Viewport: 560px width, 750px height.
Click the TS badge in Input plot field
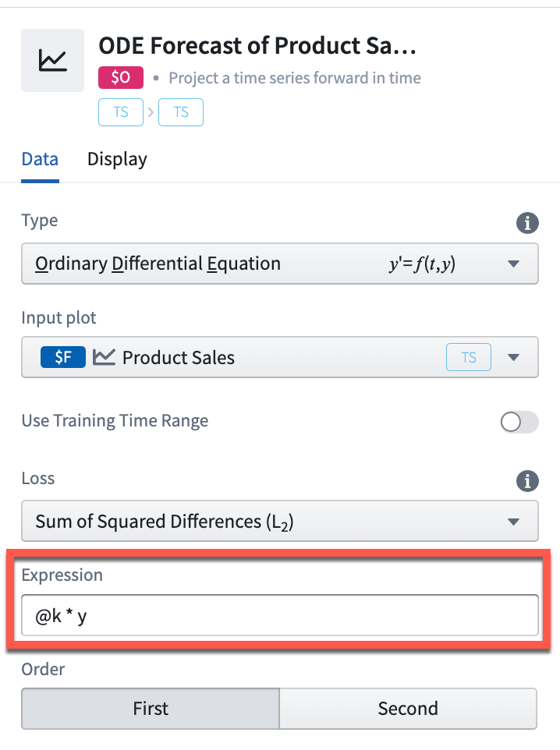469,357
